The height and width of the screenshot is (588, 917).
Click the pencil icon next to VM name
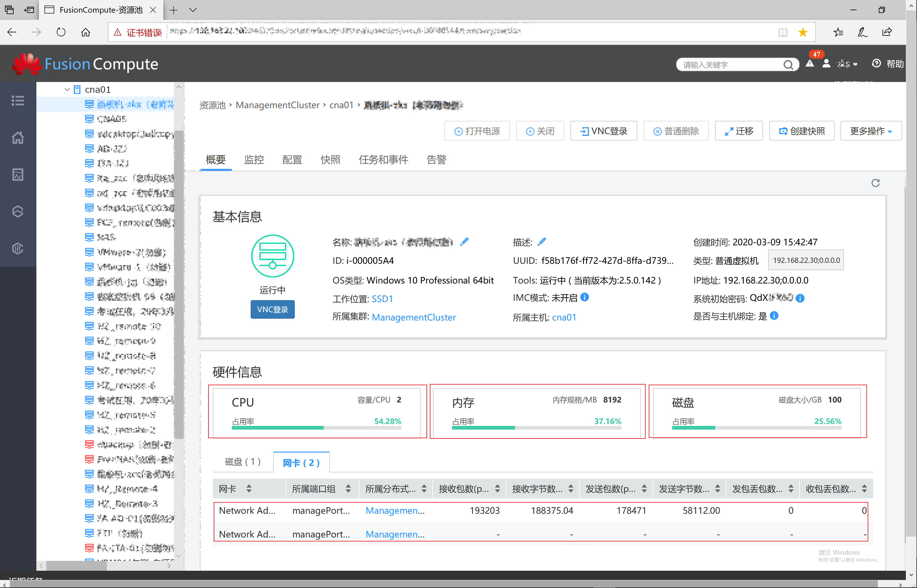coord(464,242)
